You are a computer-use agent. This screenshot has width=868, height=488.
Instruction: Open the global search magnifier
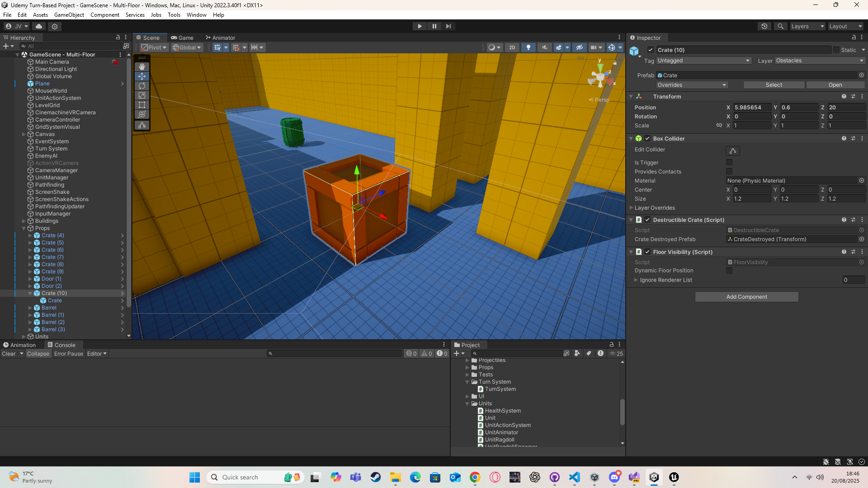click(780, 26)
